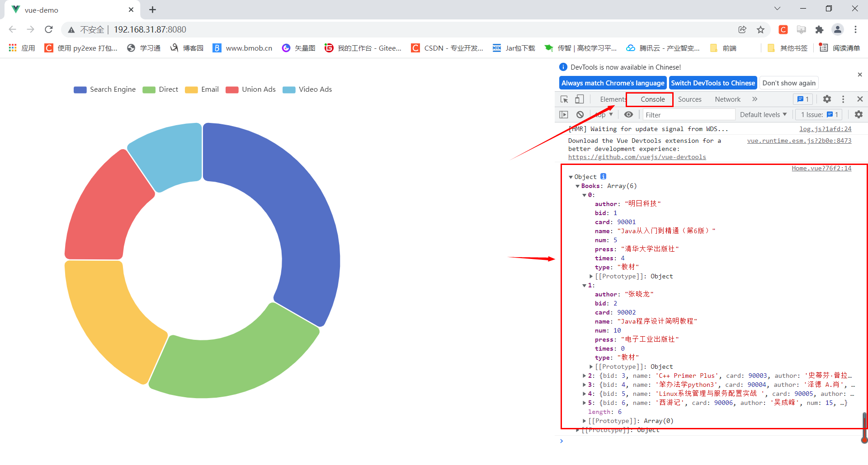Switch to the Elements tab
The image size is (868, 465).
(x=613, y=99)
